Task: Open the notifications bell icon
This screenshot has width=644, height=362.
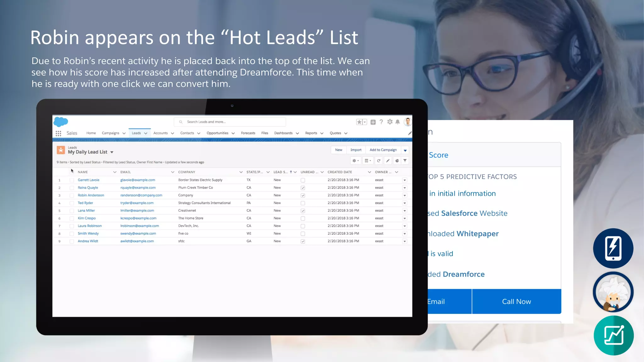Action: (x=397, y=122)
